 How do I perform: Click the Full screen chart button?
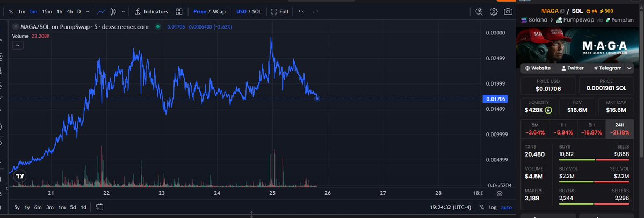click(280, 11)
